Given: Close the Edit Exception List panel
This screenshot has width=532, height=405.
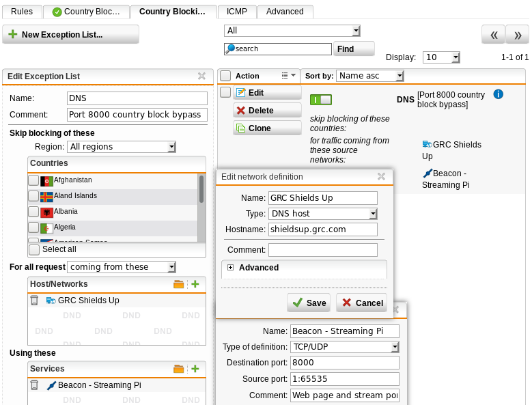Looking at the screenshot, I should 201,76.
